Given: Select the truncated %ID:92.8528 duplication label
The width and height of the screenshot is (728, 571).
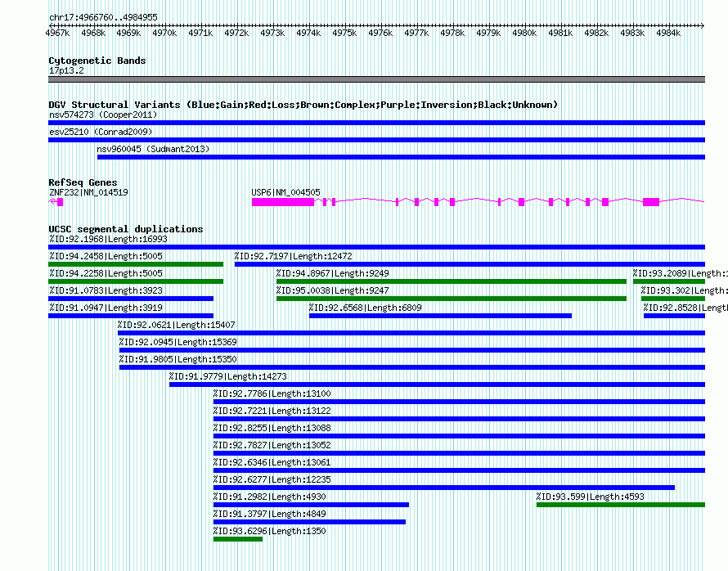Looking at the screenshot, I should 685,308.
